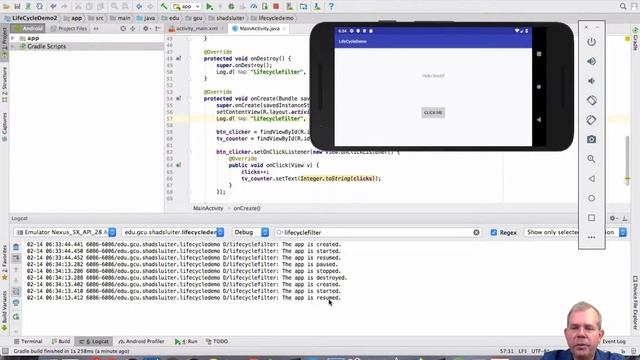This screenshot has height=360, width=640.
Task: Open the Debug log level dropdown
Action: pyautogui.click(x=250, y=232)
